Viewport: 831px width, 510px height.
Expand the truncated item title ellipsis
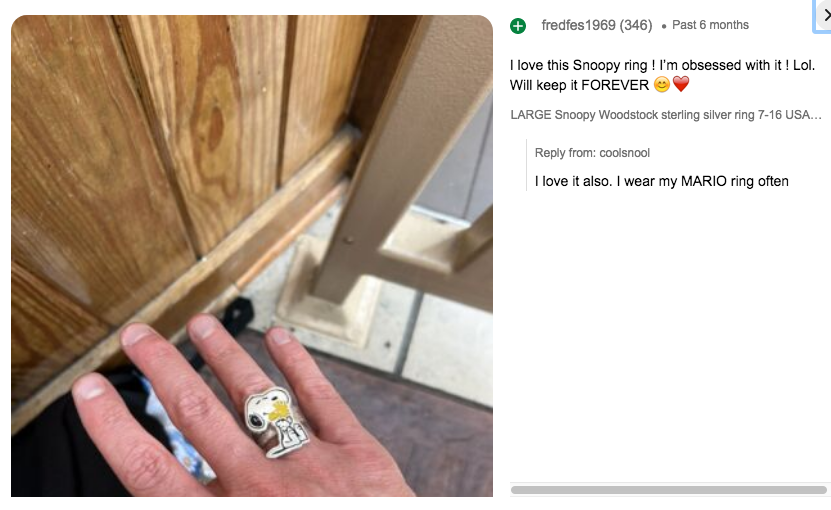817,115
